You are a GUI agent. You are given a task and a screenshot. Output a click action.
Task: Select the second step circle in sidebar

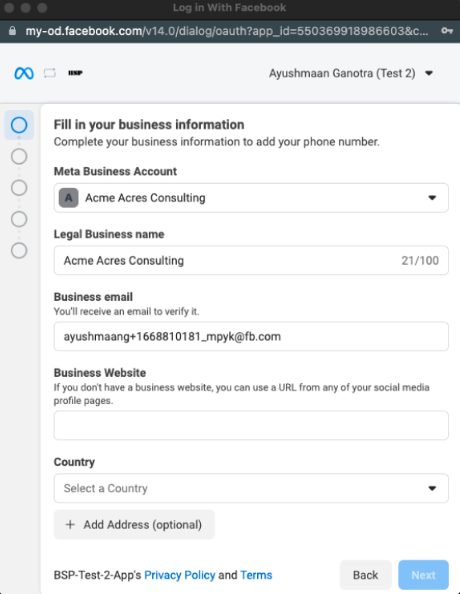click(19, 156)
